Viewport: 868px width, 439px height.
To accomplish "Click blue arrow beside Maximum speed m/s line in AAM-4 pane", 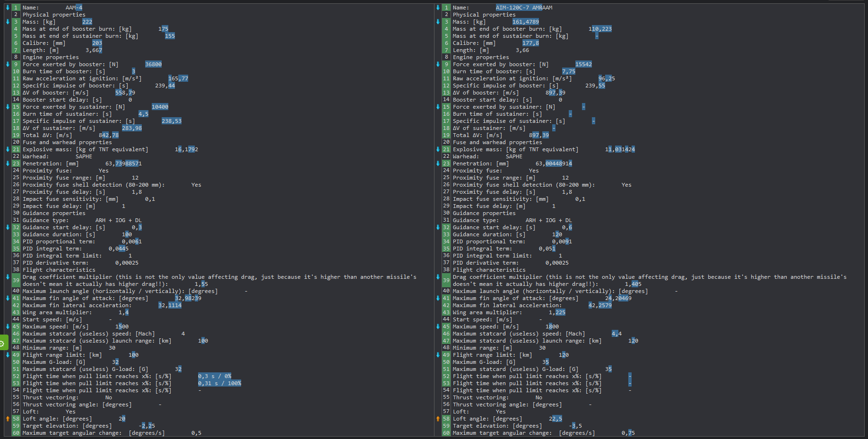I will coord(8,327).
